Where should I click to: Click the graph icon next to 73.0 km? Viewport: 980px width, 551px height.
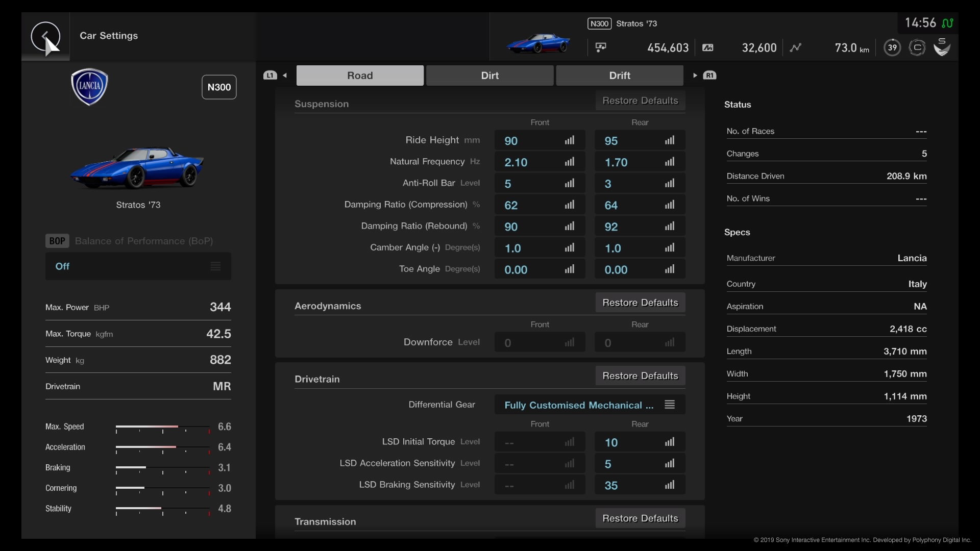tap(796, 47)
